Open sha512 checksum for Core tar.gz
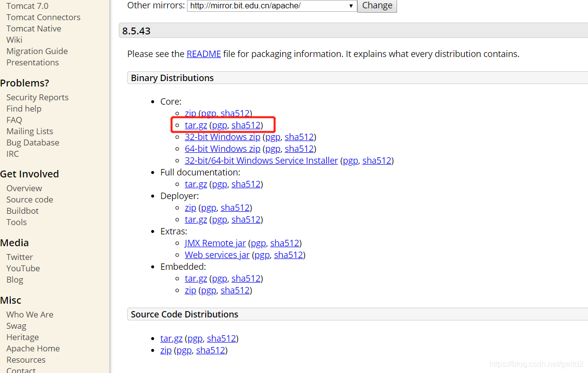 coord(246,125)
